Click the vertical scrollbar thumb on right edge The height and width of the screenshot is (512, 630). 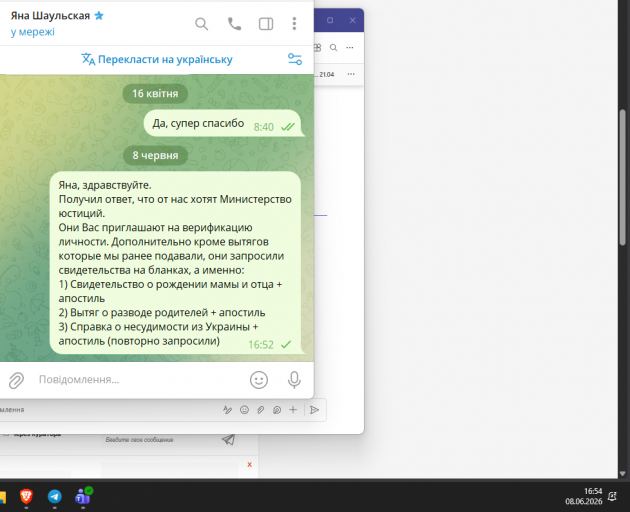[623, 177]
